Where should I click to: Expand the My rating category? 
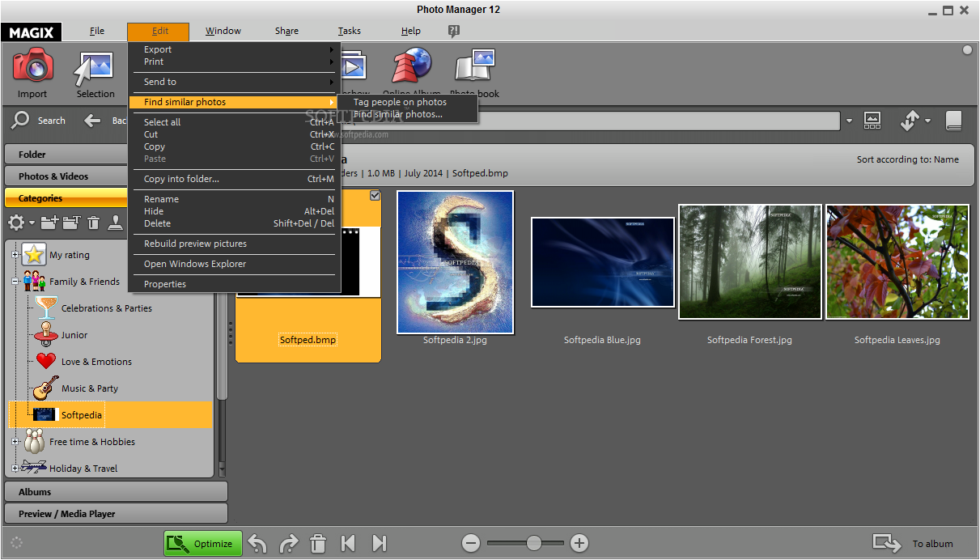coord(15,255)
